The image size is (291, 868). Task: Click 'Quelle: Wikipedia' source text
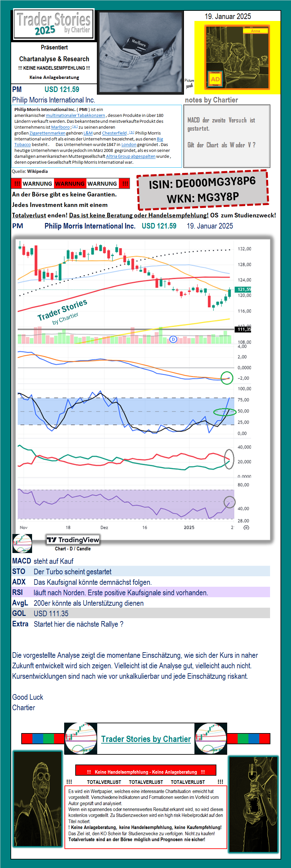(x=30, y=172)
